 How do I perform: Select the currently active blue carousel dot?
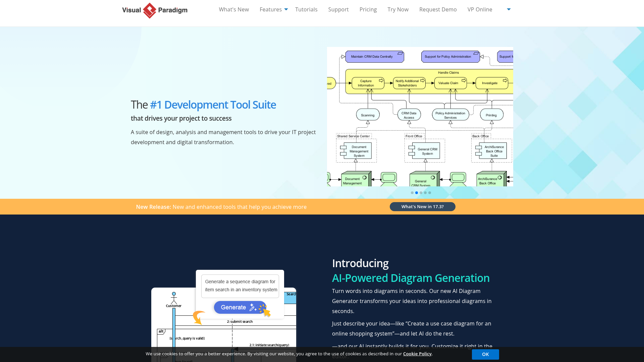coord(416,193)
